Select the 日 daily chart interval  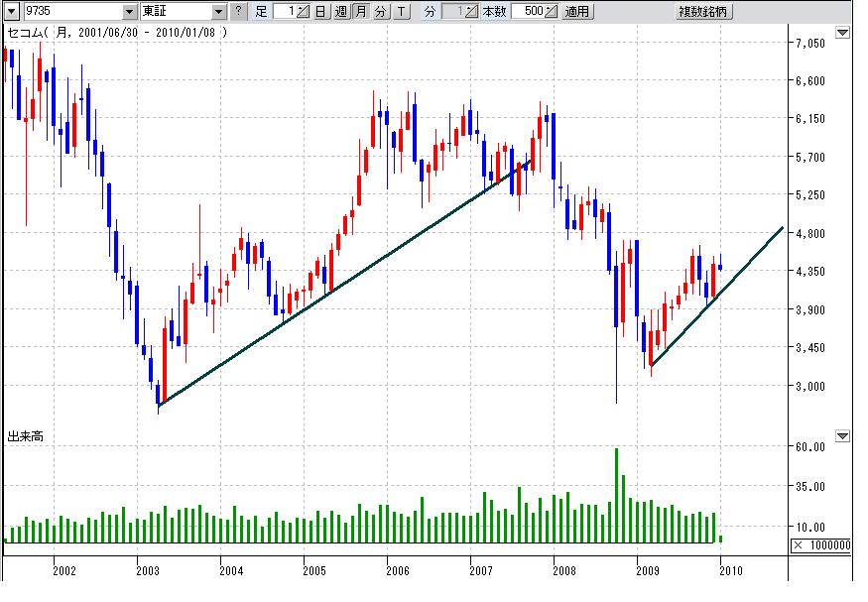click(320, 12)
